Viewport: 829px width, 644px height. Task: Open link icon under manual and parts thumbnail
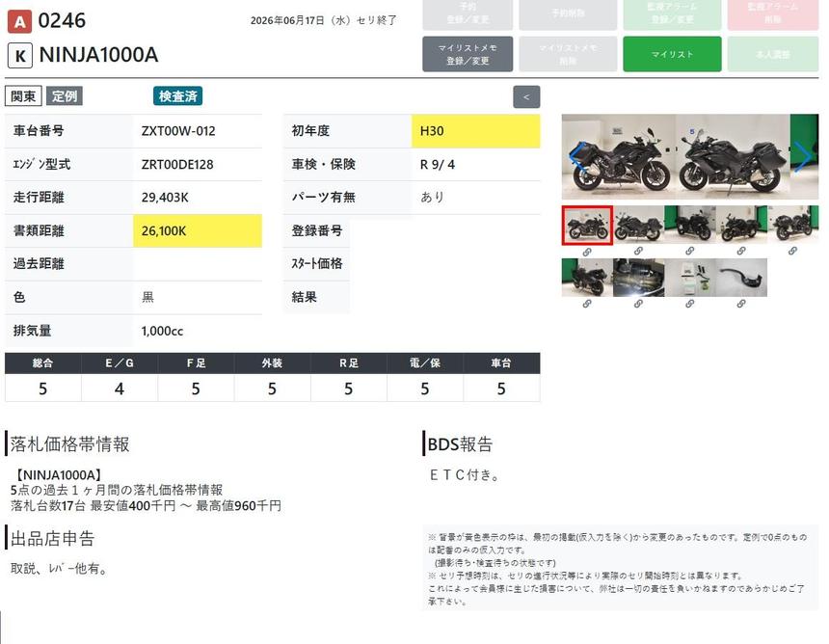[x=689, y=304]
